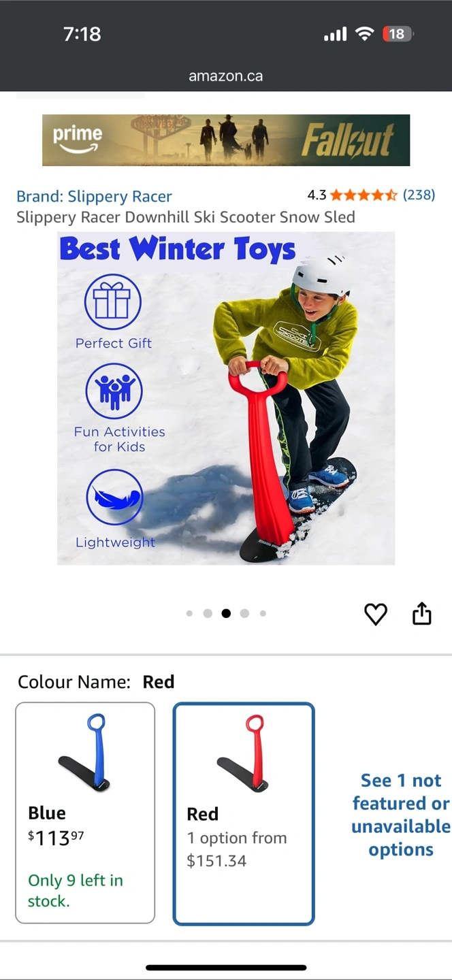Select the Blue colour option
Image resolution: width=452 pixels, height=980 pixels.
coord(85,813)
